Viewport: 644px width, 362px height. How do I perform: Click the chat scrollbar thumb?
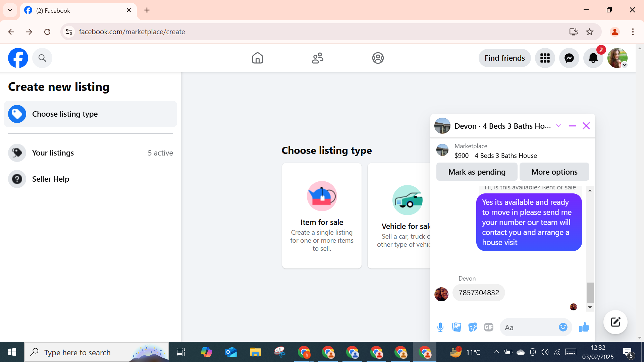pyautogui.click(x=590, y=293)
